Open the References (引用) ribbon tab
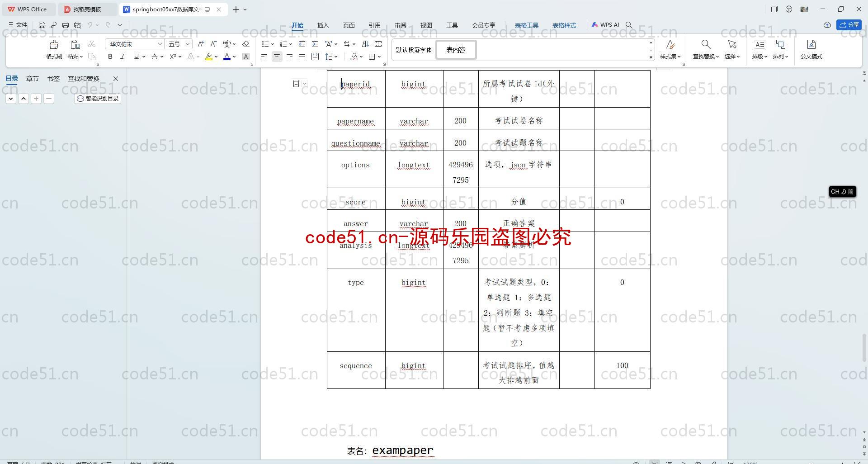 374,25
